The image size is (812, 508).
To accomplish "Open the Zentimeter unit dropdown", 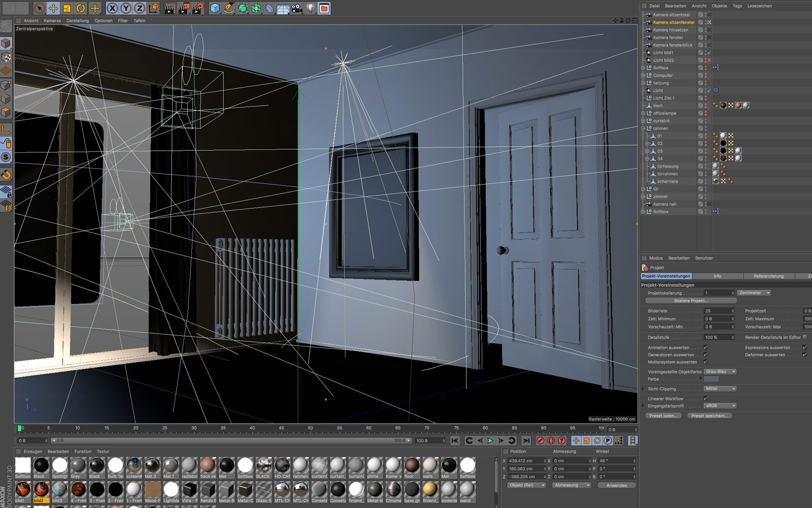I will [x=754, y=293].
